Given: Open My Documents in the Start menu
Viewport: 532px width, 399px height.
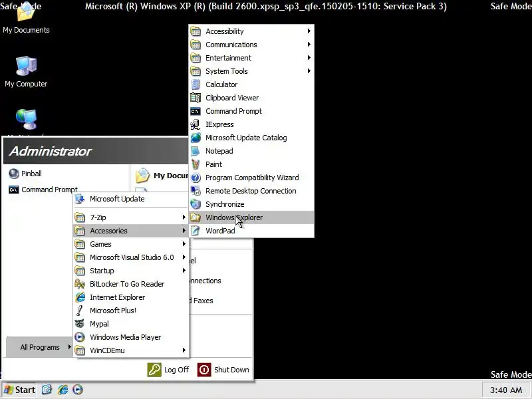Looking at the screenshot, I should pos(162,176).
